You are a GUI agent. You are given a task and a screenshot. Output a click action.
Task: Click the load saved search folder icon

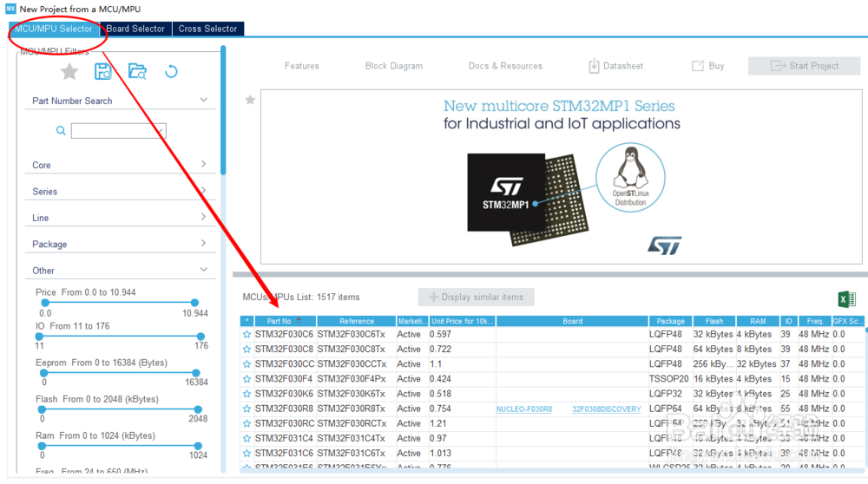point(137,71)
